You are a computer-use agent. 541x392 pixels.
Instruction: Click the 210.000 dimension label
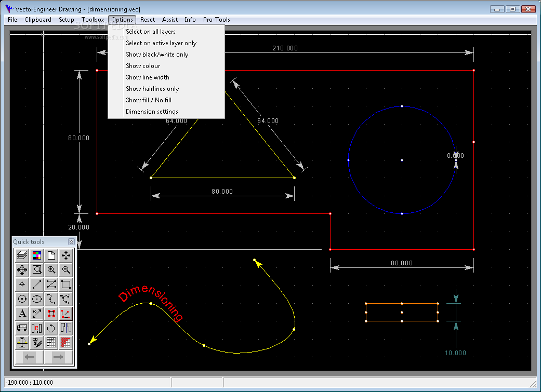tap(285, 48)
